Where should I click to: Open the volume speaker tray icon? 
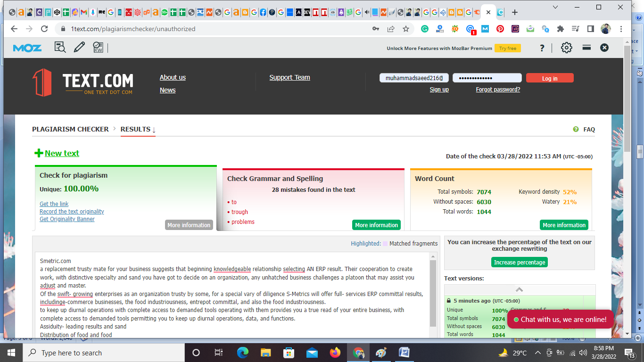point(584,353)
